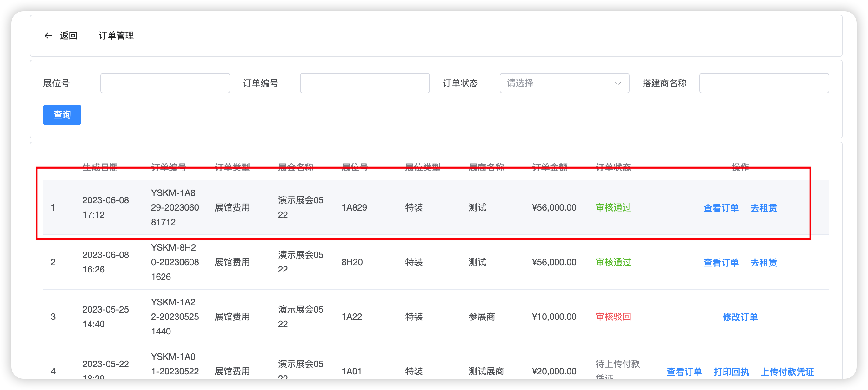View order for booth 1A01
The height and width of the screenshot is (390, 868).
pos(684,372)
